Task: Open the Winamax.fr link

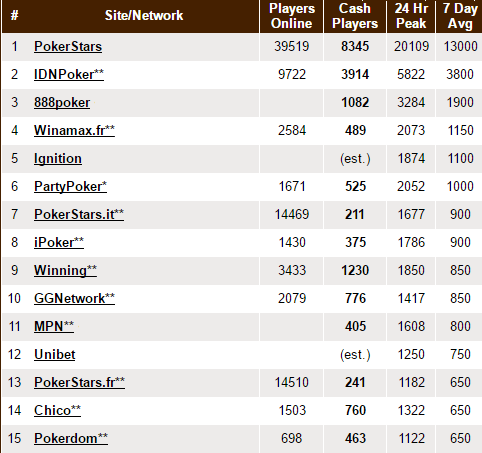Action: point(74,130)
